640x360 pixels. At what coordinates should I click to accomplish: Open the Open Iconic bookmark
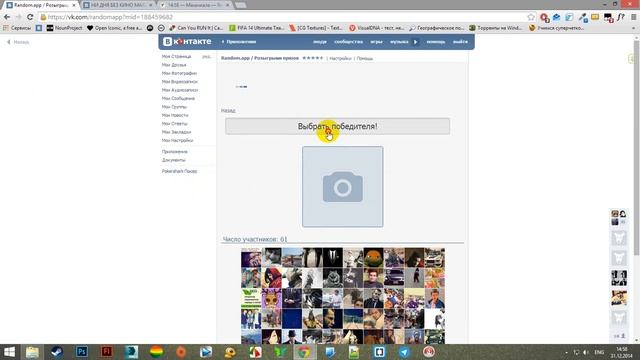[114, 28]
